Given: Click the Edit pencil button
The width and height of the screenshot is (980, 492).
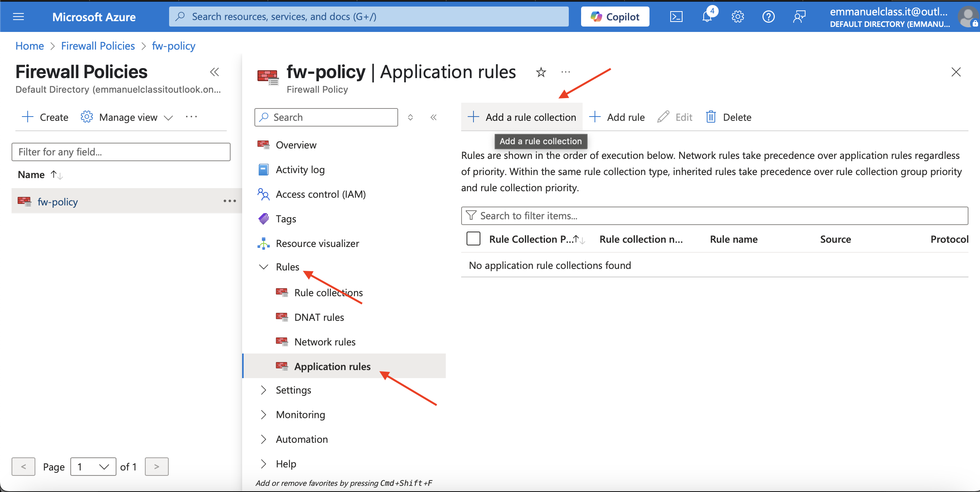Looking at the screenshot, I should (x=675, y=117).
